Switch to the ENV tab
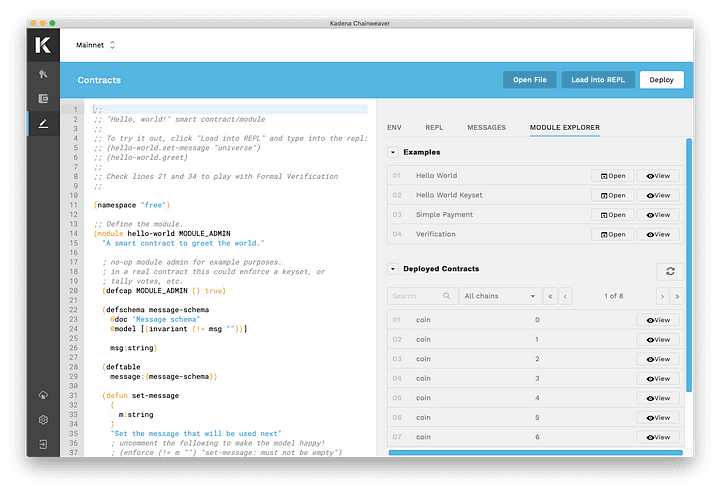 point(394,127)
